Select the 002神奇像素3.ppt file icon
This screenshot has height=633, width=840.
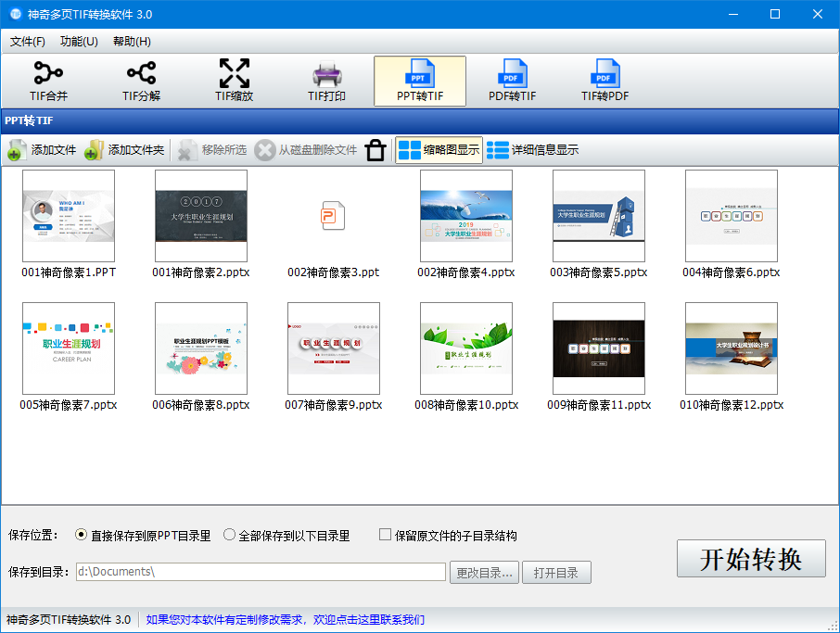coord(333,216)
